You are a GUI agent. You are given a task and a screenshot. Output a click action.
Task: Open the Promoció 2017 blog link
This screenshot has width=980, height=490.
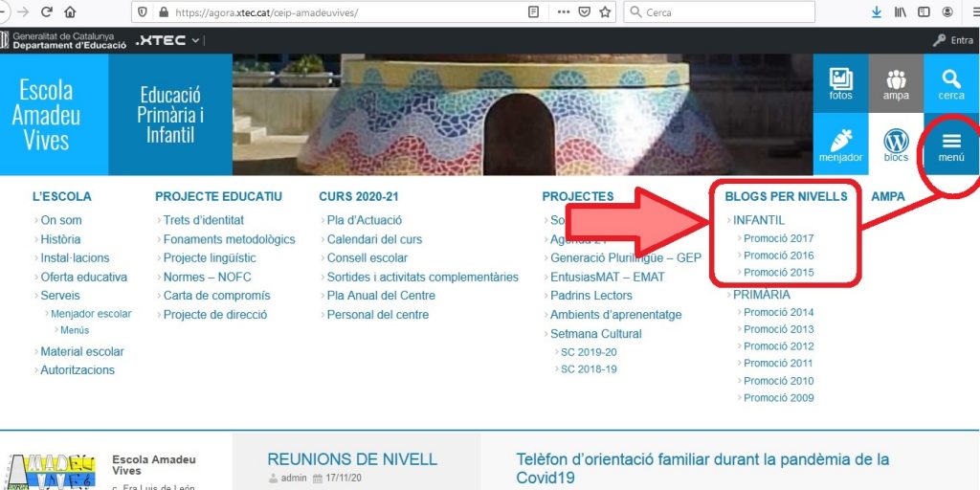click(778, 238)
